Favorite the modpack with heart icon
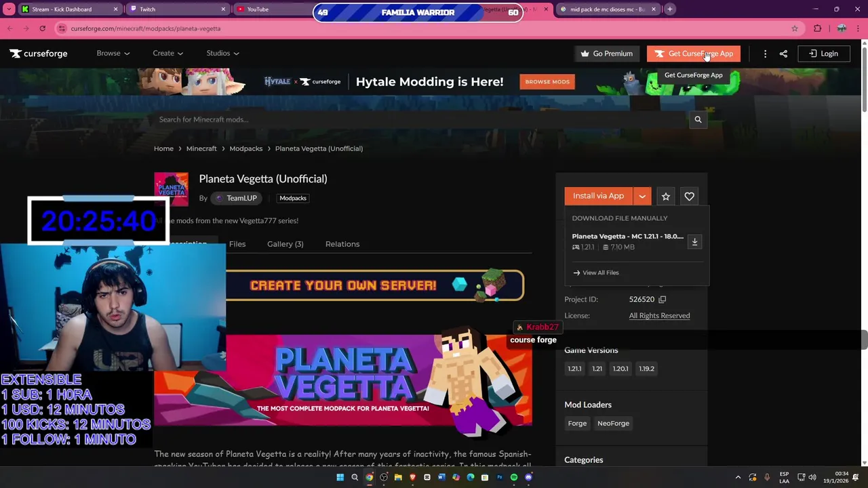This screenshot has width=868, height=488. pos(689,196)
